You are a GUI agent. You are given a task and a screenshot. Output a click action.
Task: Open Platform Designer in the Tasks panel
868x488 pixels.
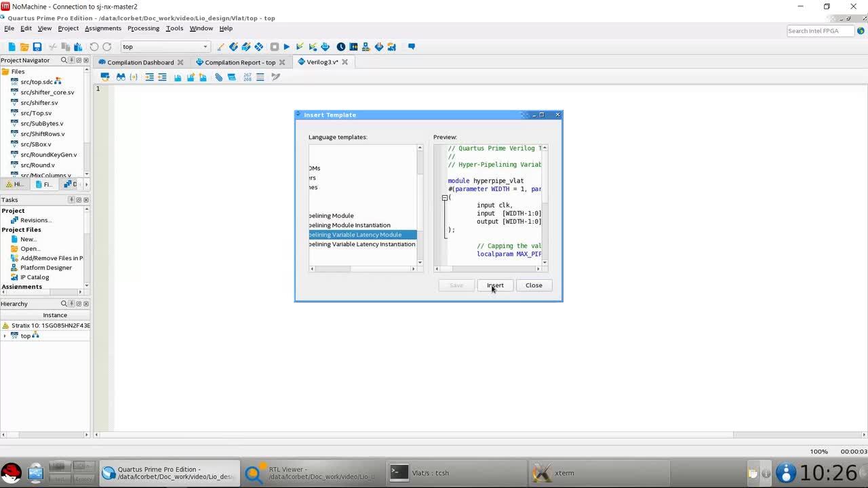45,268
